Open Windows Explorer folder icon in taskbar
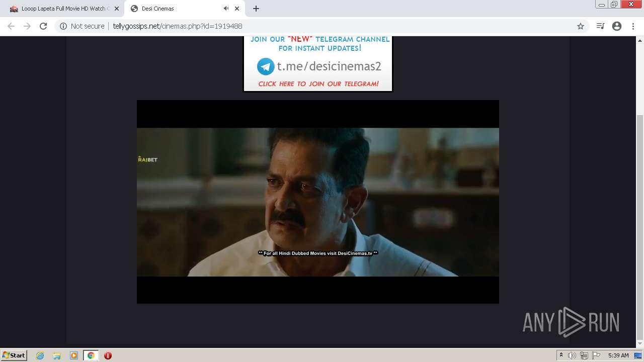 click(x=57, y=355)
